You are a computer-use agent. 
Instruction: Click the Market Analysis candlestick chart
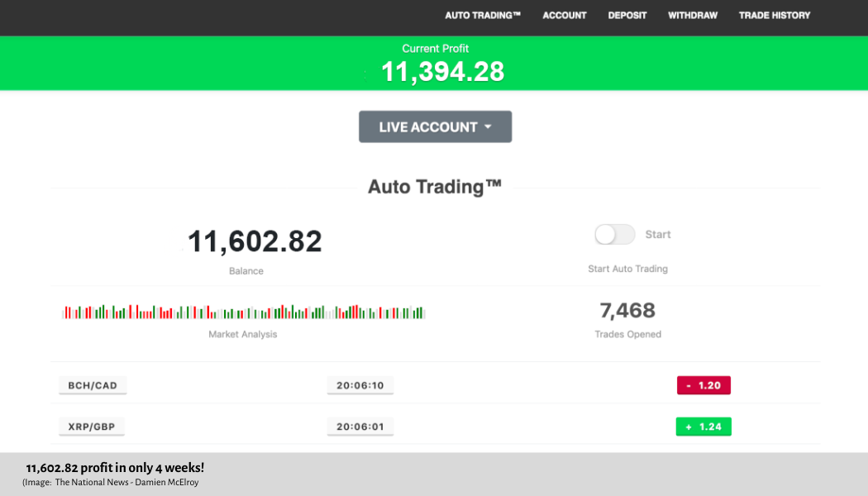[x=243, y=312]
